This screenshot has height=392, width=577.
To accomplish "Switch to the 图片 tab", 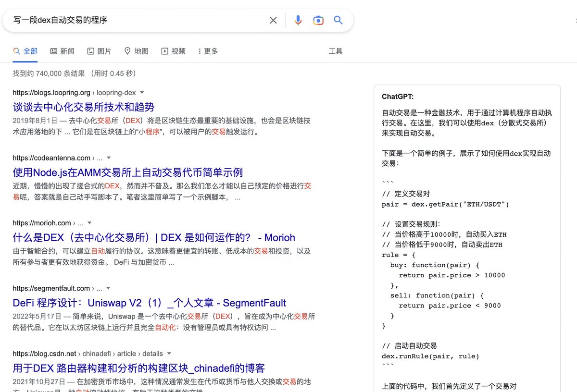I will tap(99, 51).
